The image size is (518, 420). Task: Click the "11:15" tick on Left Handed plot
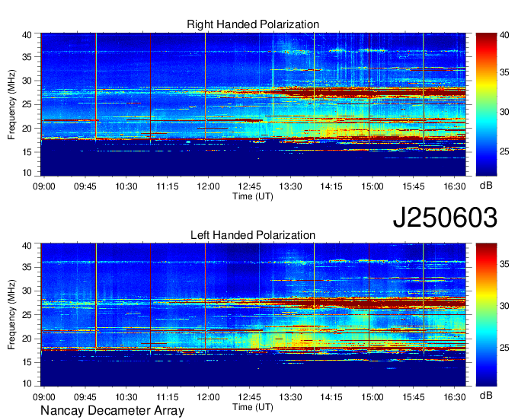[167, 397]
